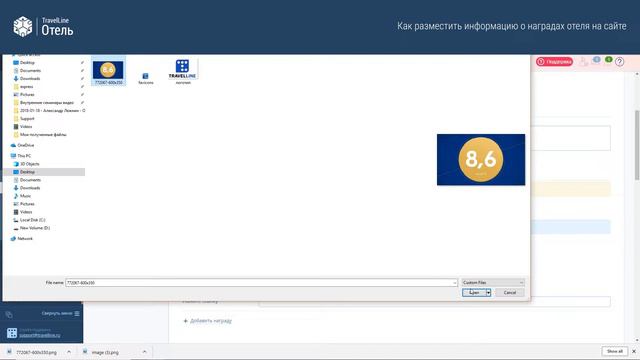This screenshot has width=640, height=360.
Task: Open Pictures under This PC
Action: 27,204
